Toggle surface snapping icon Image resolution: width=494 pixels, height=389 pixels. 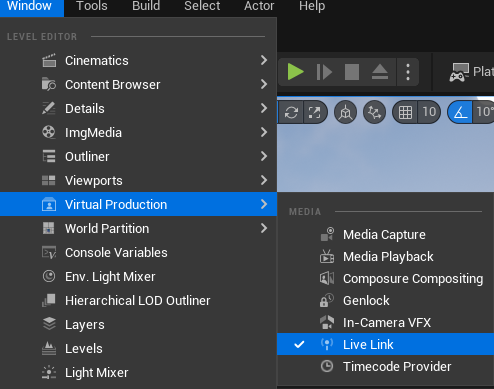(374, 112)
